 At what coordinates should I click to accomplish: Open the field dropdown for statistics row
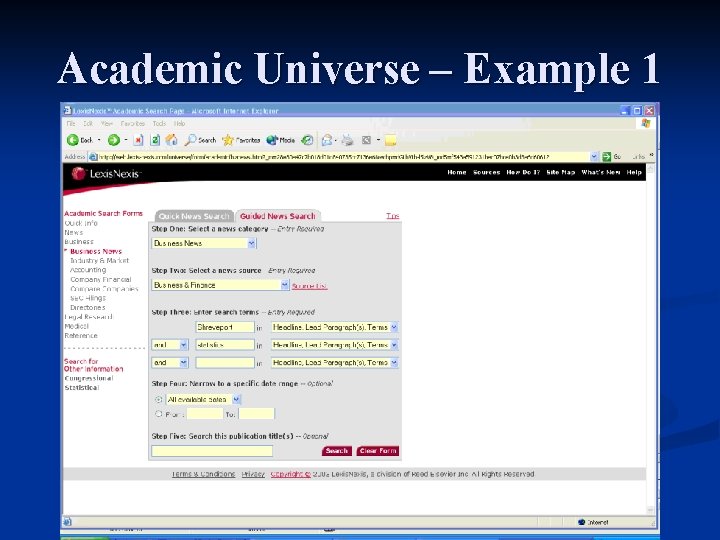(394, 345)
